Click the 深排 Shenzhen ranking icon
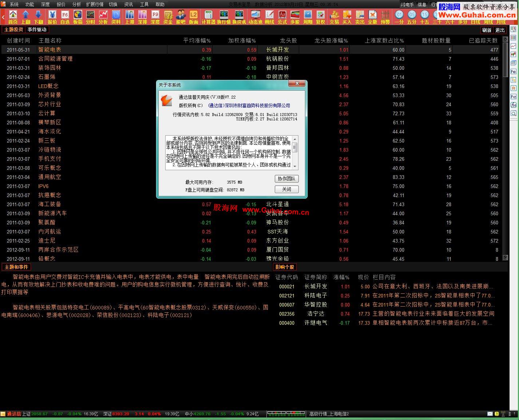Screen dimensions: 519x420 pos(143,17)
